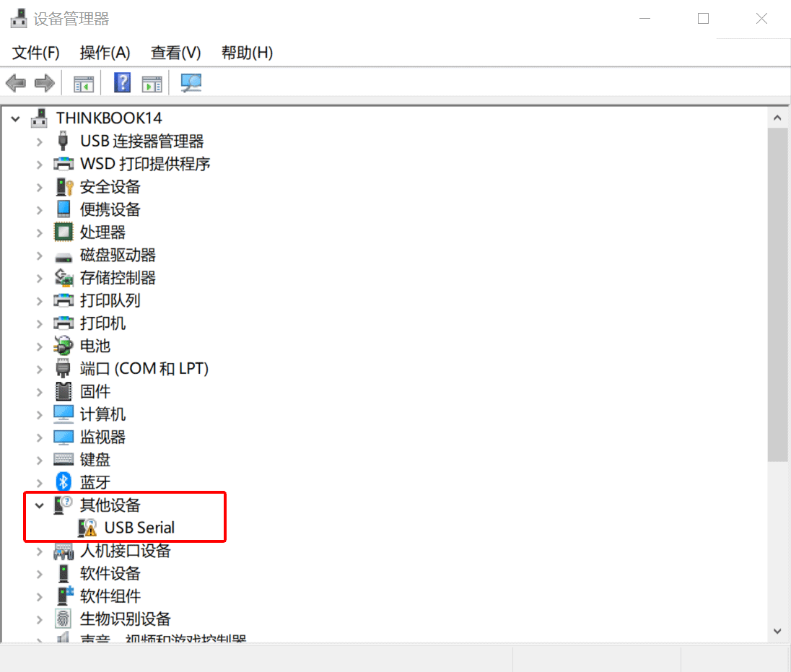The width and height of the screenshot is (791, 672).
Task: Collapse the THINKBOOK14 root node
Action: [x=16, y=118]
